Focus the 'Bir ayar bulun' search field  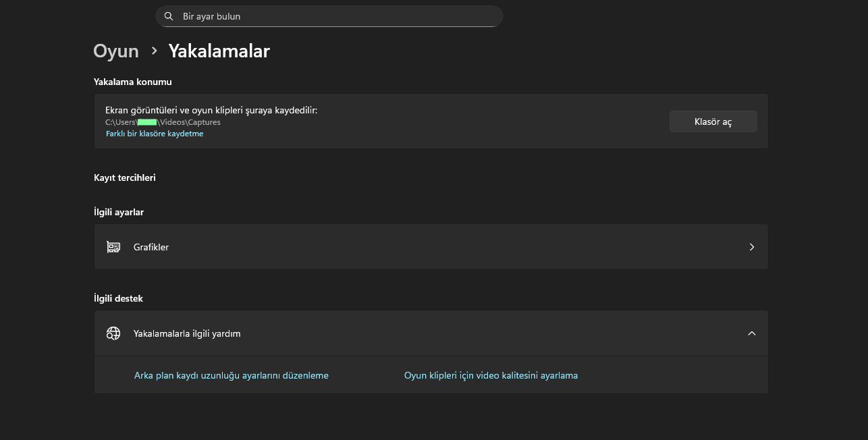pos(329,16)
